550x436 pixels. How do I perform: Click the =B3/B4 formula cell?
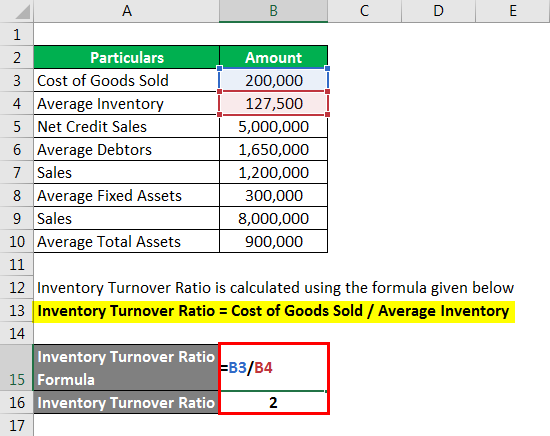coord(274,368)
